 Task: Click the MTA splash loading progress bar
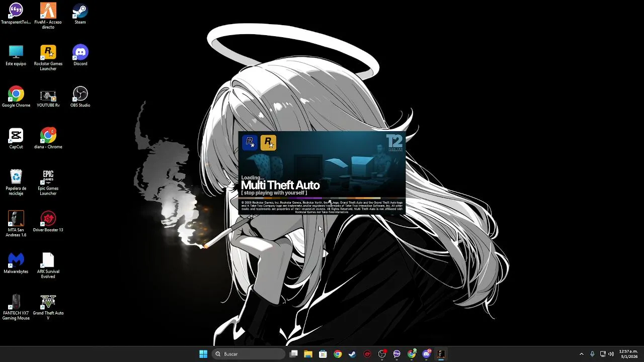coord(322,199)
